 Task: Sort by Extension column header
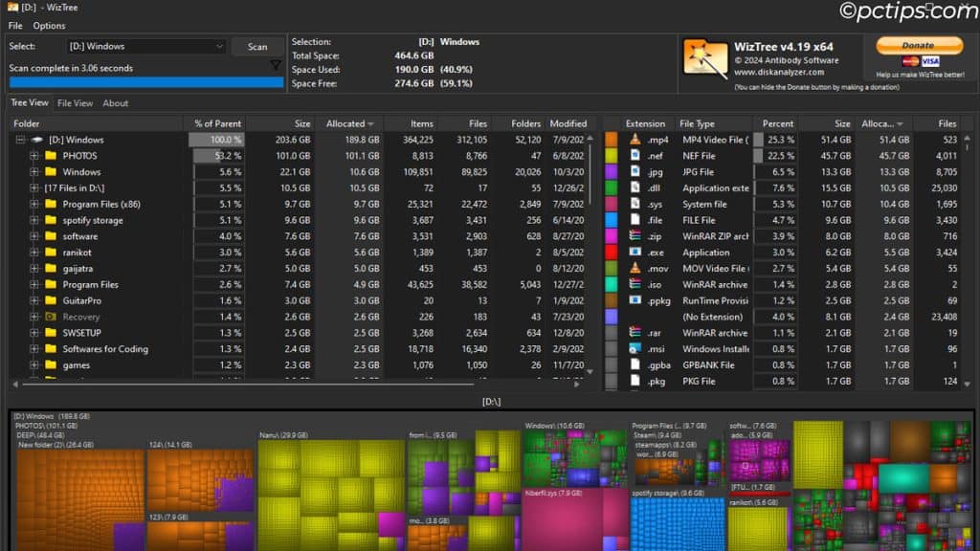(x=645, y=123)
